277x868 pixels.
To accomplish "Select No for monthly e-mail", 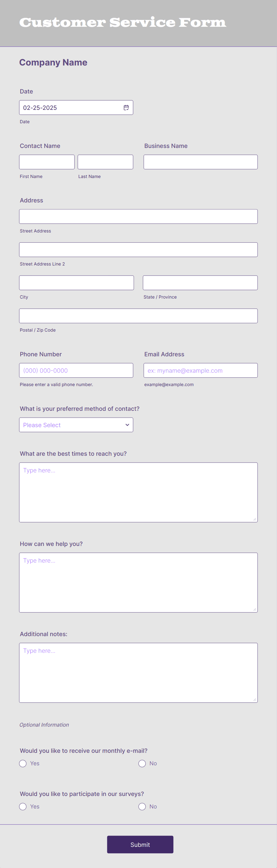I will [142, 764].
